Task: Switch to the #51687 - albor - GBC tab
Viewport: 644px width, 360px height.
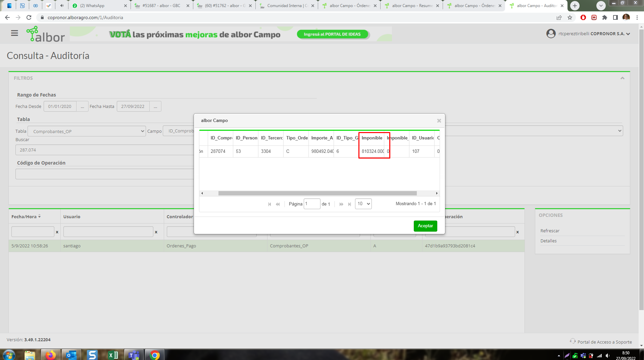Action: pyautogui.click(x=162, y=6)
